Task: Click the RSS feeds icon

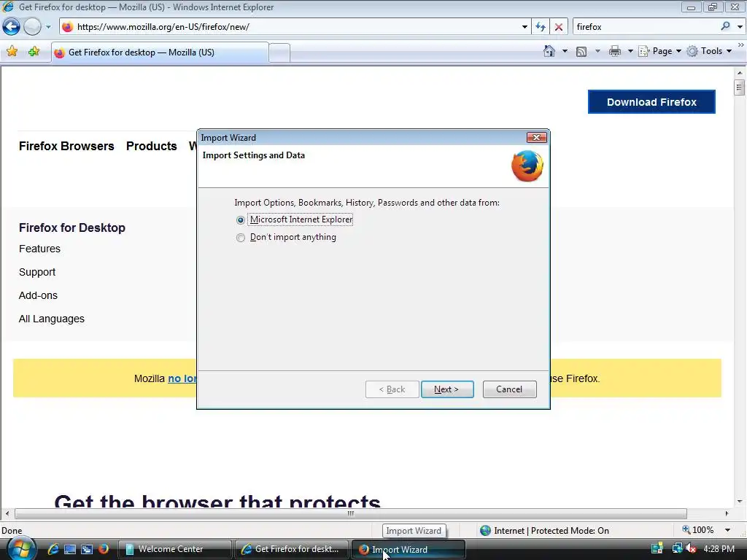Action: click(581, 52)
